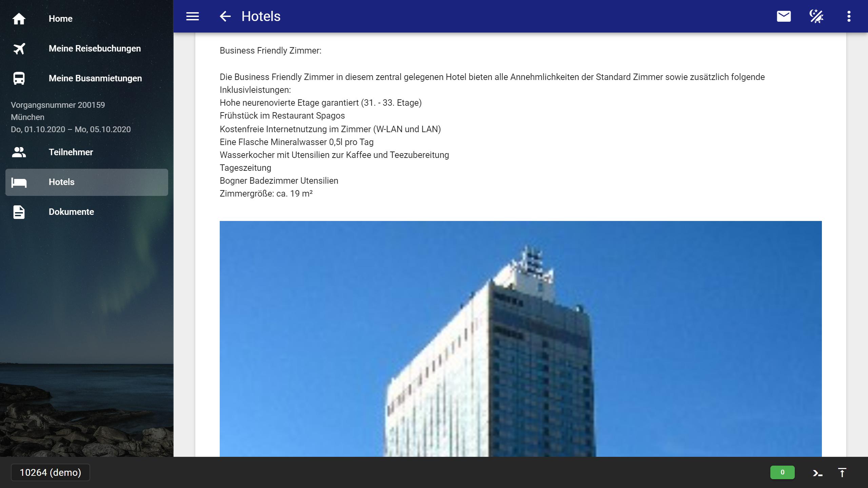The image size is (868, 488).
Task: Click the bed icon for Hotels
Action: coord(19,182)
